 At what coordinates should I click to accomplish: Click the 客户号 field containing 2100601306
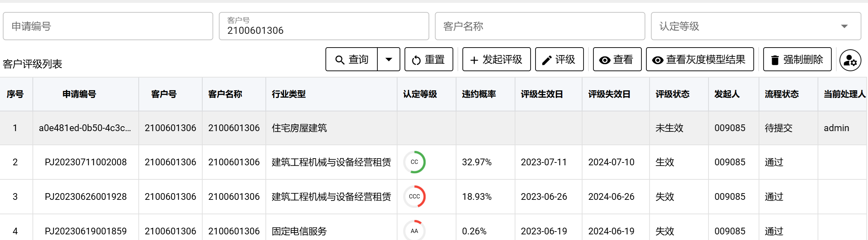click(324, 26)
